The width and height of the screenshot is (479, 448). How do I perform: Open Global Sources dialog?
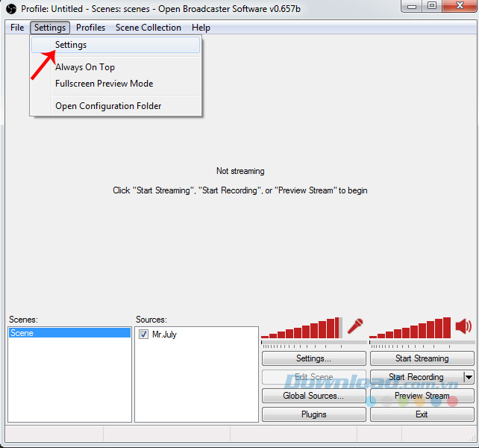click(x=313, y=396)
